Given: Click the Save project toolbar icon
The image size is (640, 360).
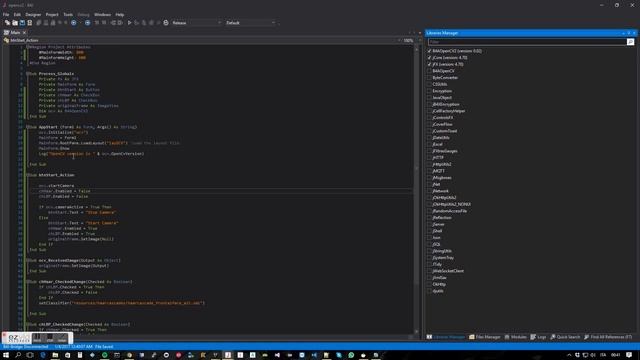Looking at the screenshot, I should coord(22,23).
